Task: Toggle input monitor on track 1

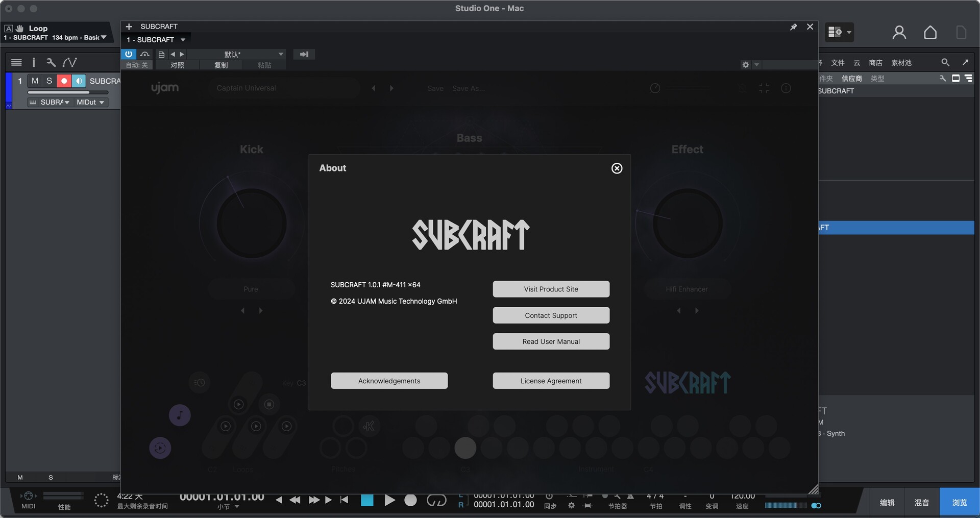Action: pyautogui.click(x=79, y=81)
